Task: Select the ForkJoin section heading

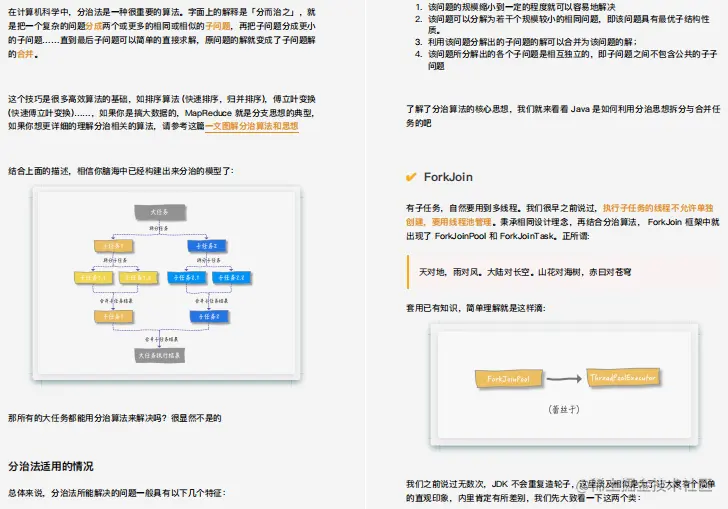Action: point(448,177)
